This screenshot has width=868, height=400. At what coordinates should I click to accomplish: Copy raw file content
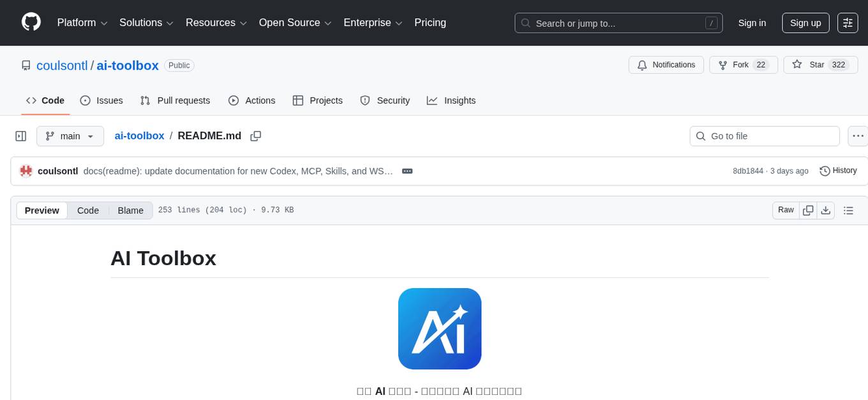(x=808, y=210)
